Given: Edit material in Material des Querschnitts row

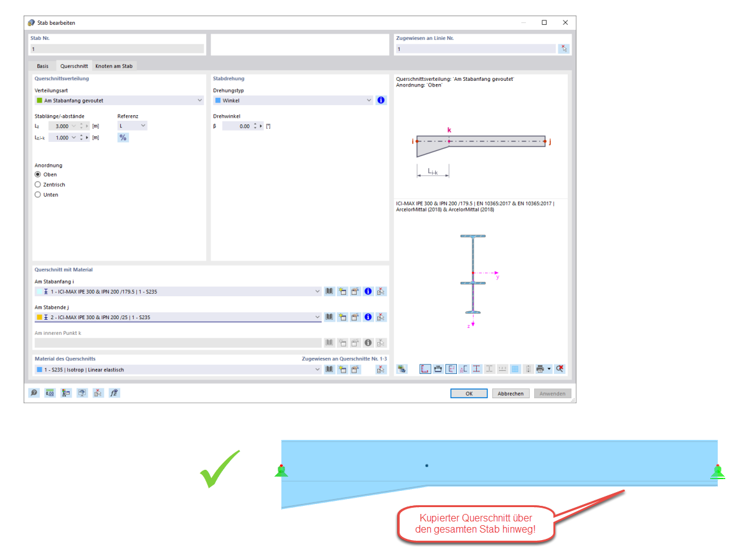Looking at the screenshot, I should point(355,370).
